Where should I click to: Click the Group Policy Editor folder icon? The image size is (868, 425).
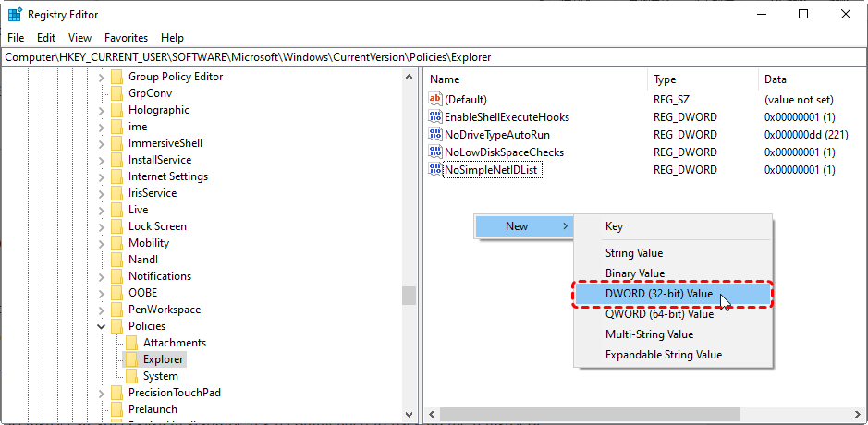coord(116,77)
